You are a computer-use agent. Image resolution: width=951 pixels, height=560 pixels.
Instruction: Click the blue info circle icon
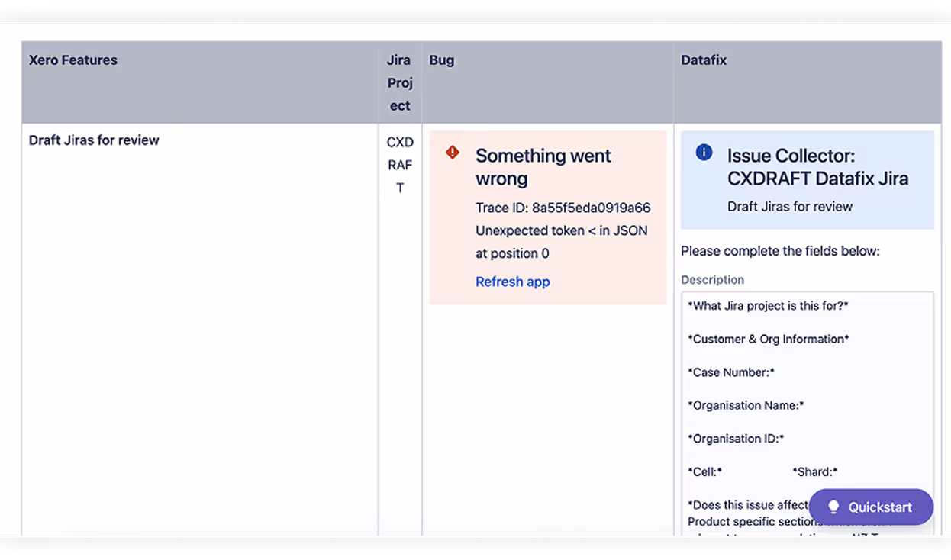point(704,153)
